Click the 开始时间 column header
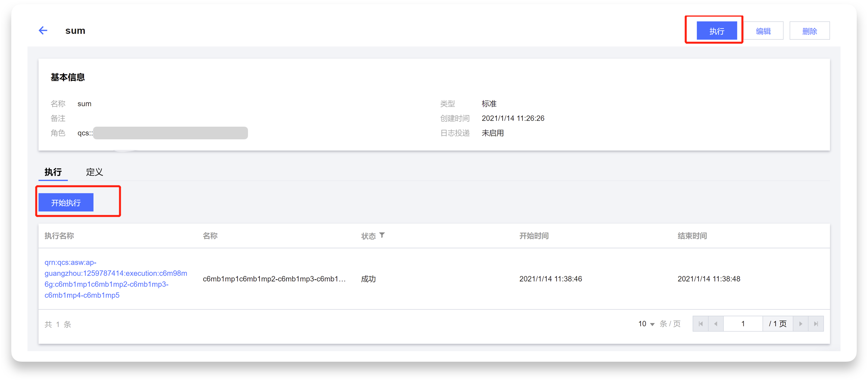 534,236
